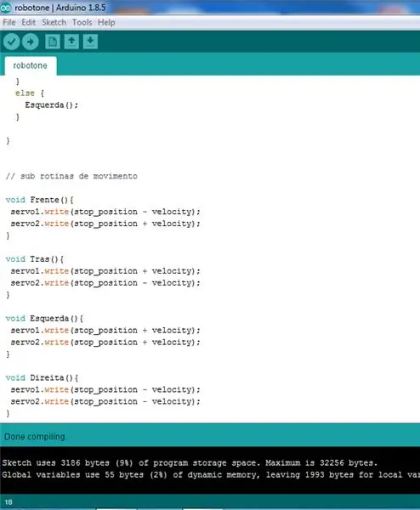Click the void Direita() definition line
This screenshot has height=510, width=420.
(x=42, y=377)
